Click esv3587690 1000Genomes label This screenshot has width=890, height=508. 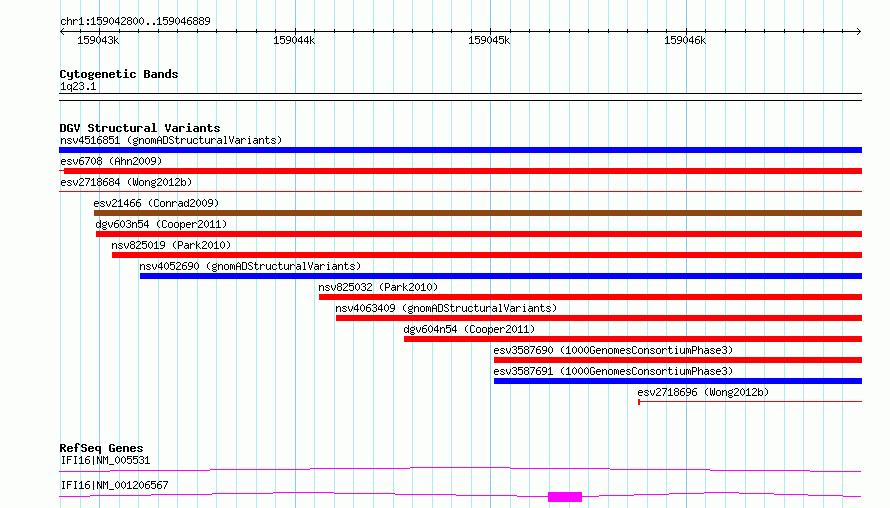[613, 350]
